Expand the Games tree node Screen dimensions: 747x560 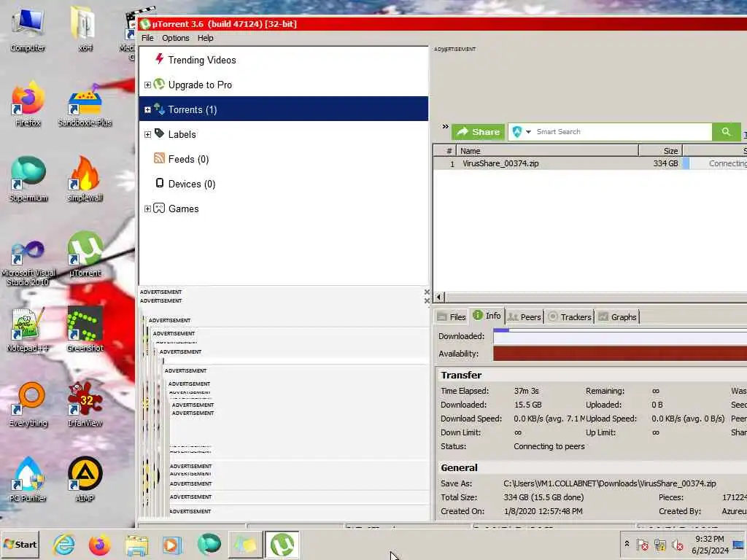tap(147, 209)
